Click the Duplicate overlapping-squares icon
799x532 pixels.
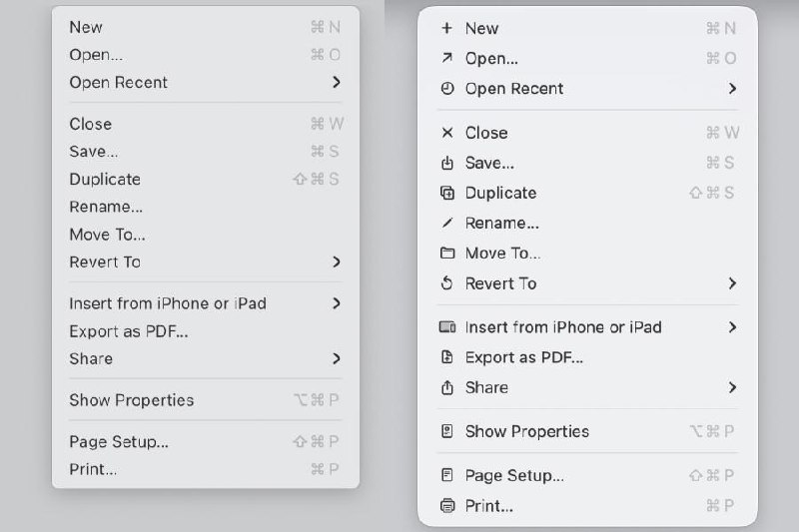point(446,193)
